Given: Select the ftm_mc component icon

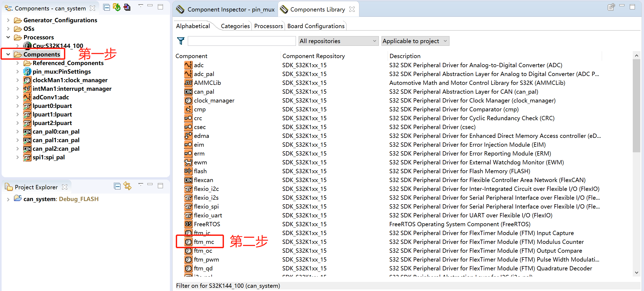Looking at the screenshot, I should point(188,242).
